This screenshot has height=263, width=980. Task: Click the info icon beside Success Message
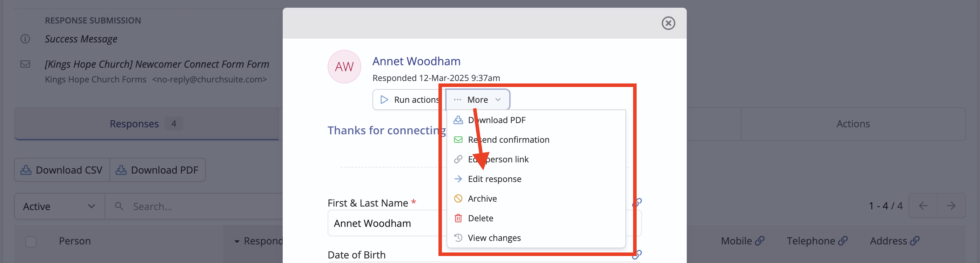(x=25, y=39)
